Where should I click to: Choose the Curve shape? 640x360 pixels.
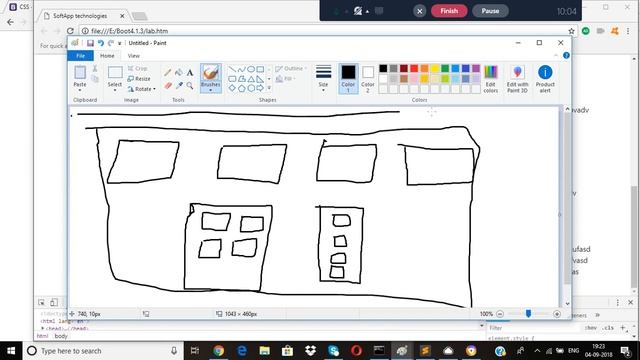coord(242,69)
